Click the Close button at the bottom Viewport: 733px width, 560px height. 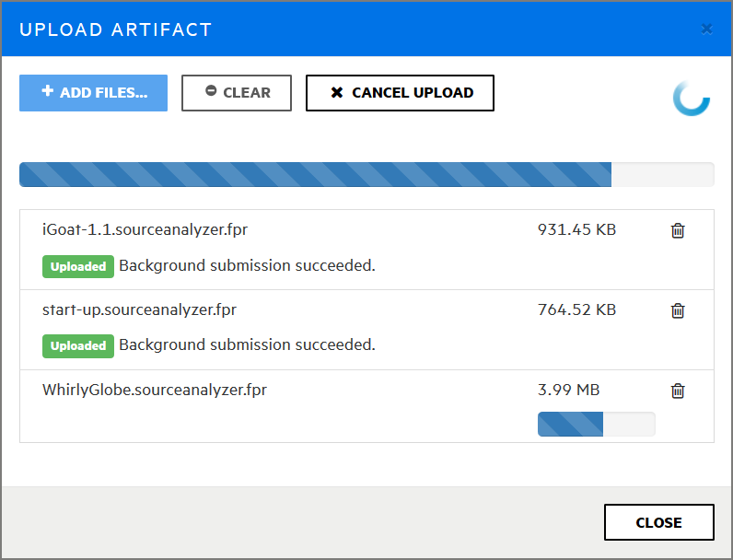click(658, 522)
